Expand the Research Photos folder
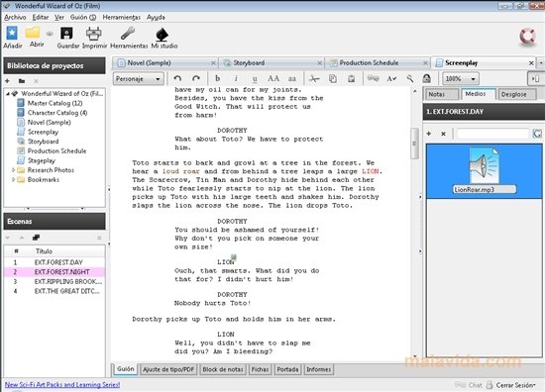The image size is (545, 392). [x=13, y=170]
